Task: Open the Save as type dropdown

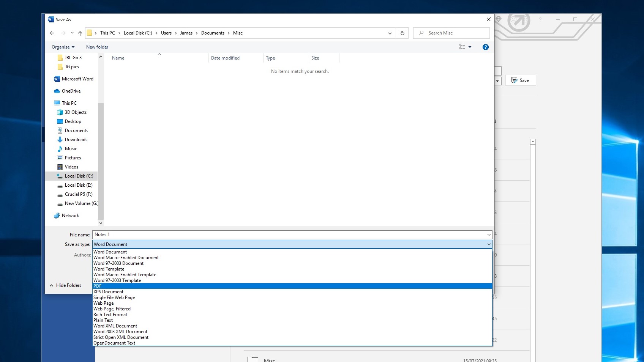Action: point(488,244)
